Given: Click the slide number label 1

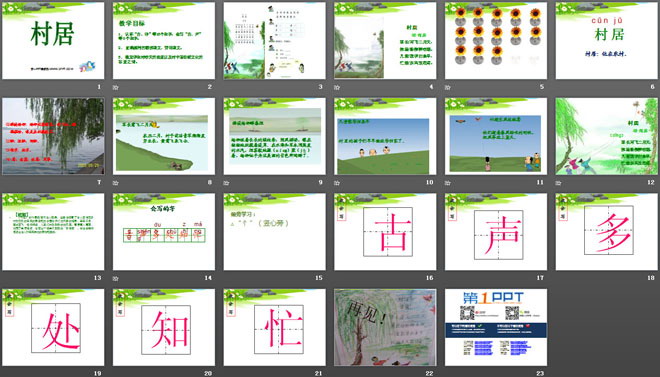Looking at the screenshot, I should point(99,87).
